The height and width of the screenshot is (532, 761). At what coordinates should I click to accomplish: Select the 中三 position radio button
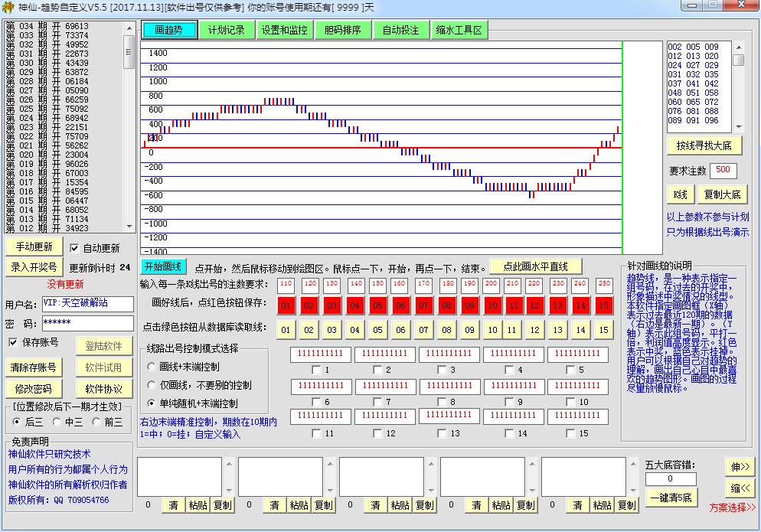(57, 422)
